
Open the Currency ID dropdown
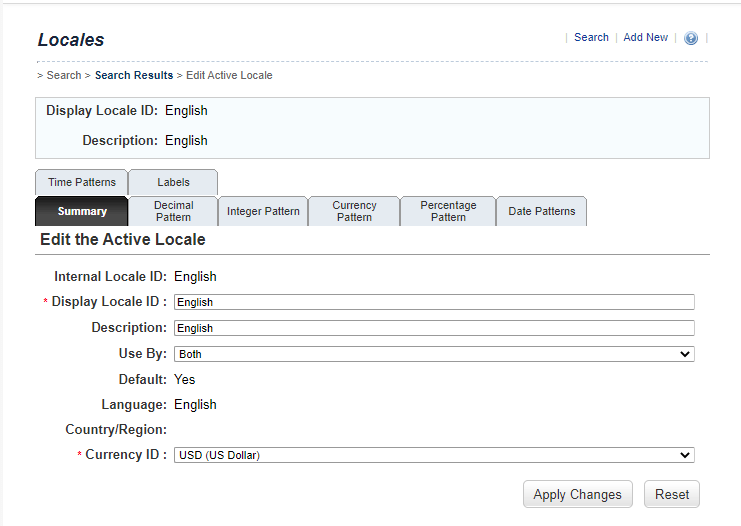(x=433, y=455)
